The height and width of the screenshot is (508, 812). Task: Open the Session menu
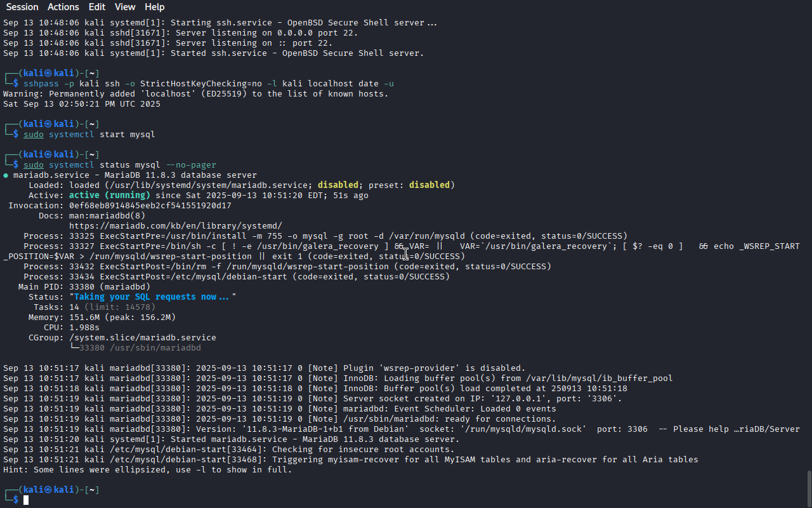coord(22,7)
